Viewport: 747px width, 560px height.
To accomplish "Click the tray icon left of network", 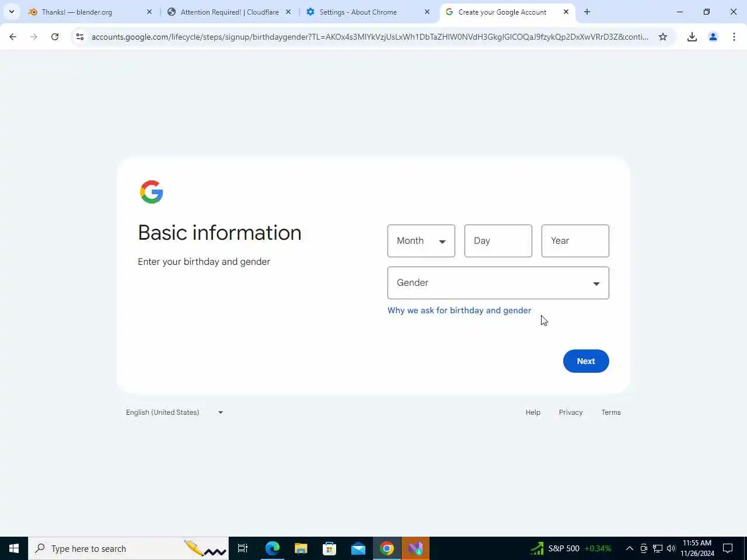I will [x=644, y=548].
